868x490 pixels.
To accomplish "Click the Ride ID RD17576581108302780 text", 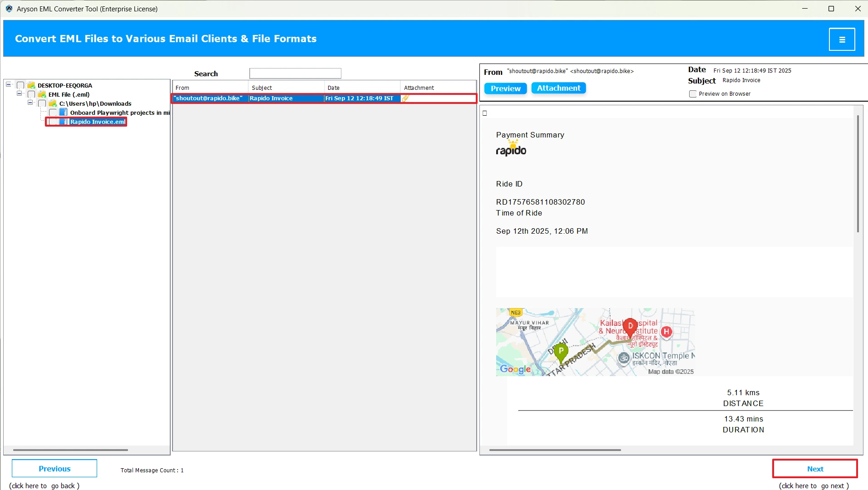I will pos(540,202).
